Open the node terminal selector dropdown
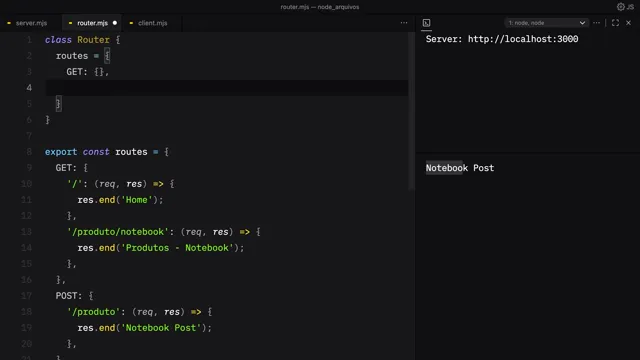This screenshot has height=360, width=640. (547, 23)
